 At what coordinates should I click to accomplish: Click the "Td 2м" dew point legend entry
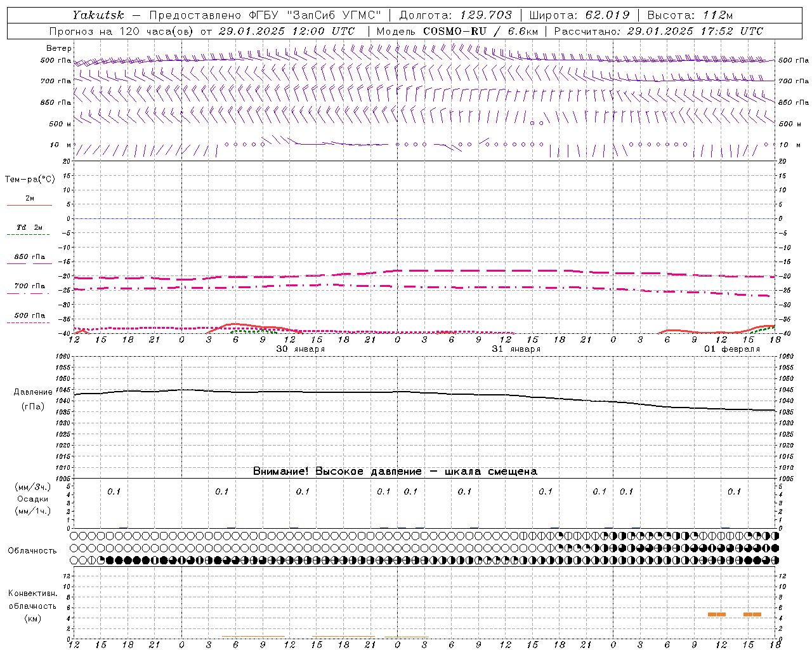coord(29,227)
